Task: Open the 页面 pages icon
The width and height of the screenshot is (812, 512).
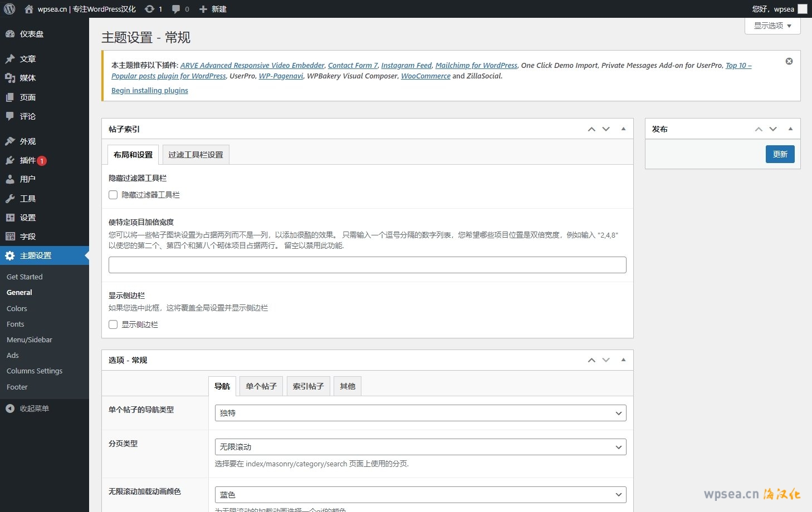Action: click(10, 97)
